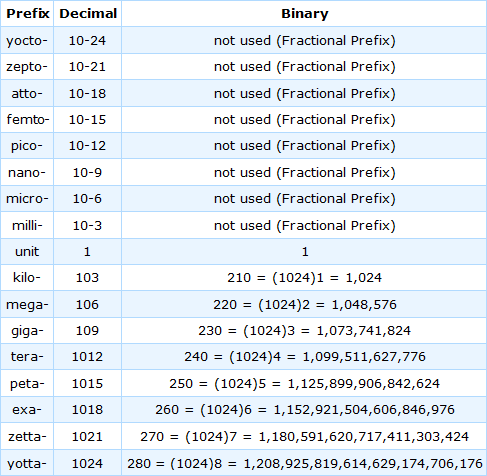Click decimal value 10-9

point(88,172)
